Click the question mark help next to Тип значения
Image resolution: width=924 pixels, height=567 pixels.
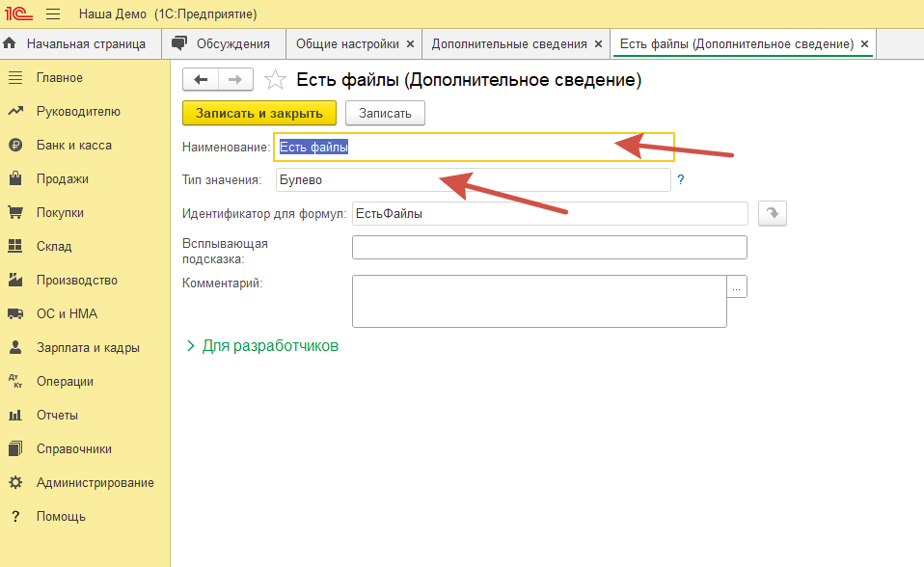(680, 179)
